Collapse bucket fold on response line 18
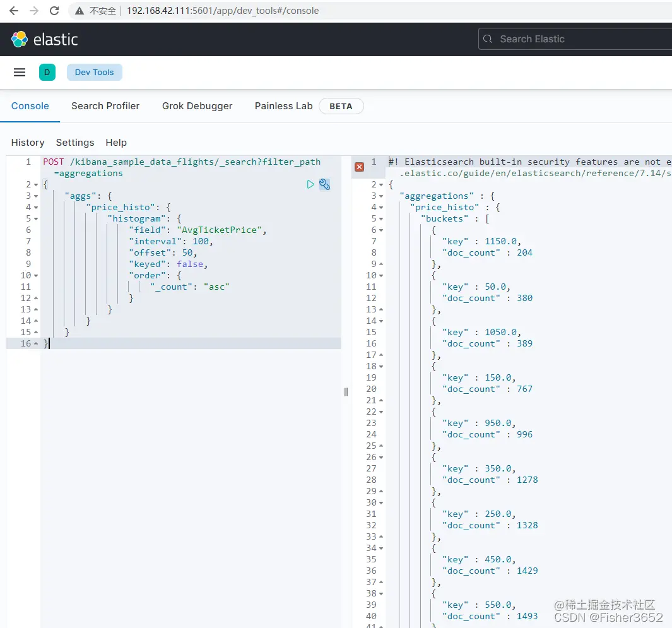This screenshot has width=672, height=628. tap(381, 367)
